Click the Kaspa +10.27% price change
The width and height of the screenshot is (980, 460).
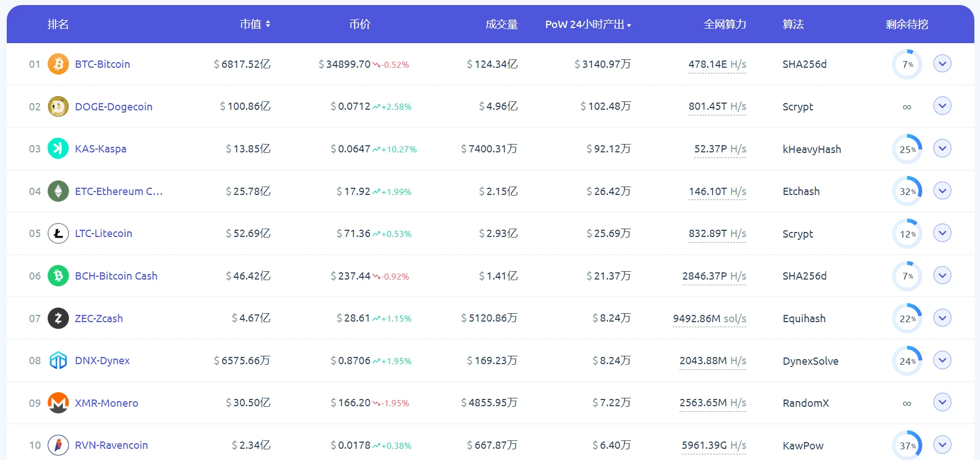coord(395,149)
